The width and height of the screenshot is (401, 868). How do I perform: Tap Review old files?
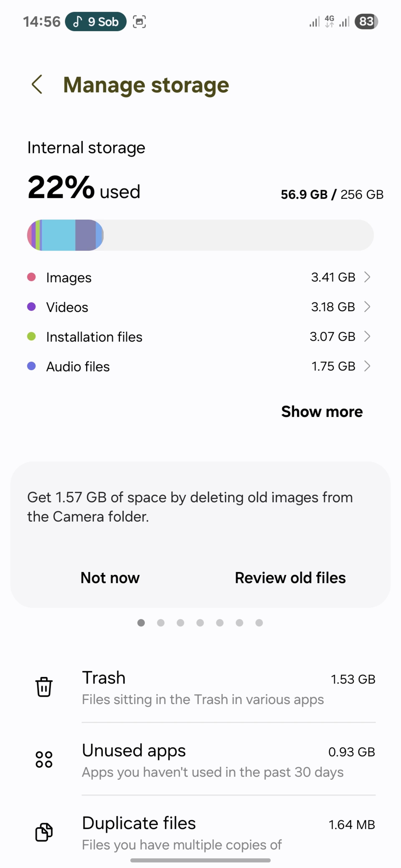tap(290, 578)
